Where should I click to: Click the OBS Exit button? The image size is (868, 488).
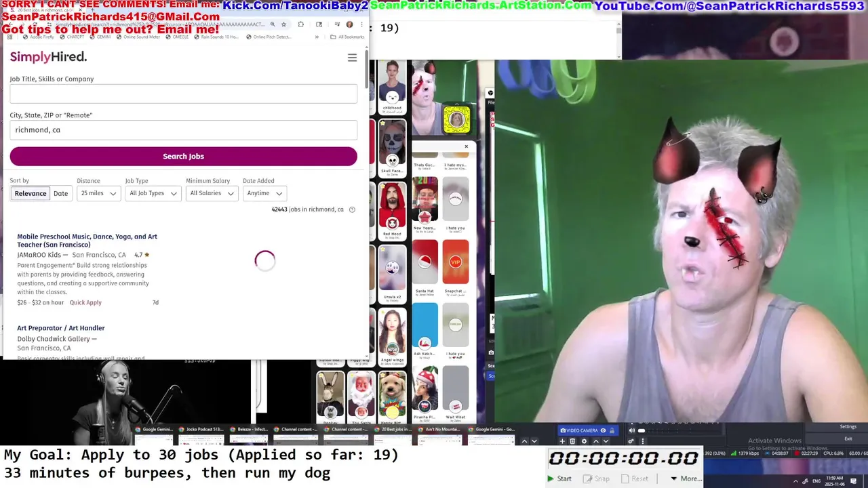[848, 439]
